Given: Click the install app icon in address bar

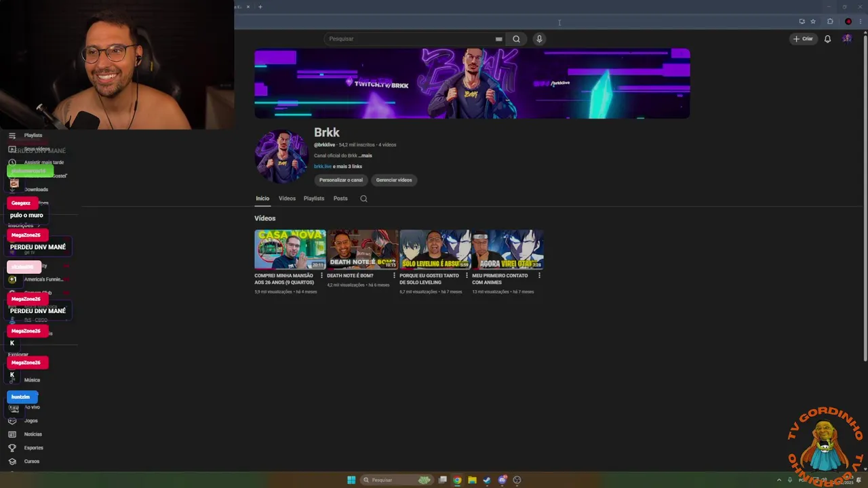Looking at the screenshot, I should [x=802, y=22].
